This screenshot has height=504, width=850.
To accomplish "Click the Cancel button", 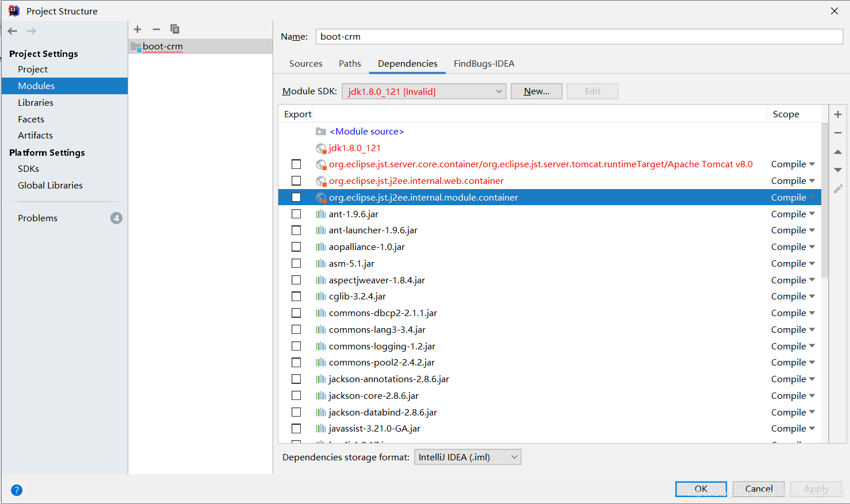I will [x=759, y=489].
